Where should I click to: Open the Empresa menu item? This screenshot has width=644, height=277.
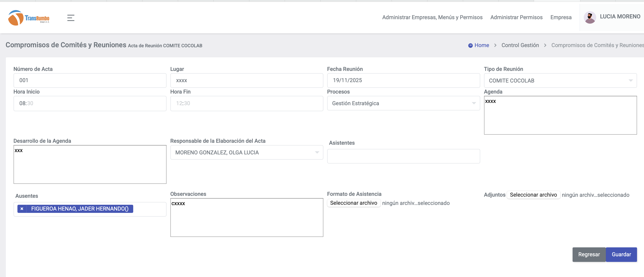pyautogui.click(x=561, y=17)
